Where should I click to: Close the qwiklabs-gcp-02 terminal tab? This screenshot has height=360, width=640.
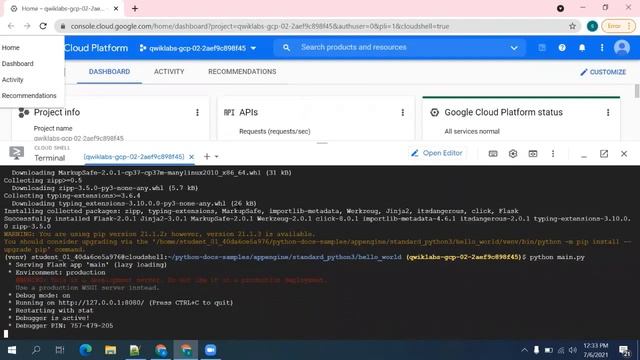(x=191, y=157)
